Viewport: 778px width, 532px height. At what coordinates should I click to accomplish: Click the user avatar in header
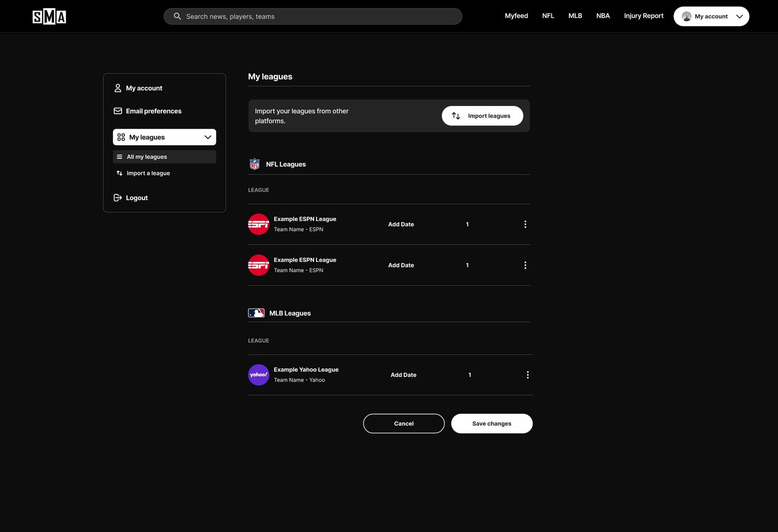click(x=686, y=17)
